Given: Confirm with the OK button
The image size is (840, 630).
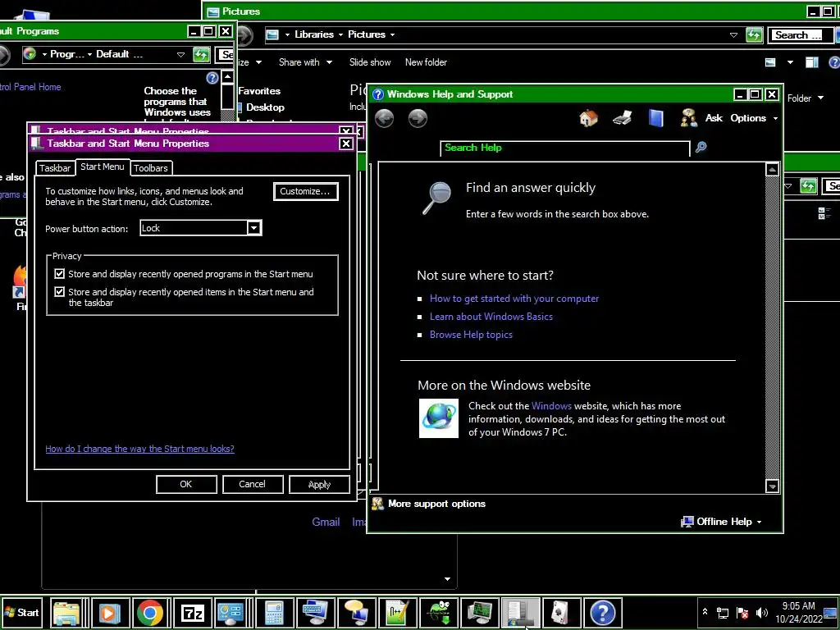Looking at the screenshot, I should point(186,484).
